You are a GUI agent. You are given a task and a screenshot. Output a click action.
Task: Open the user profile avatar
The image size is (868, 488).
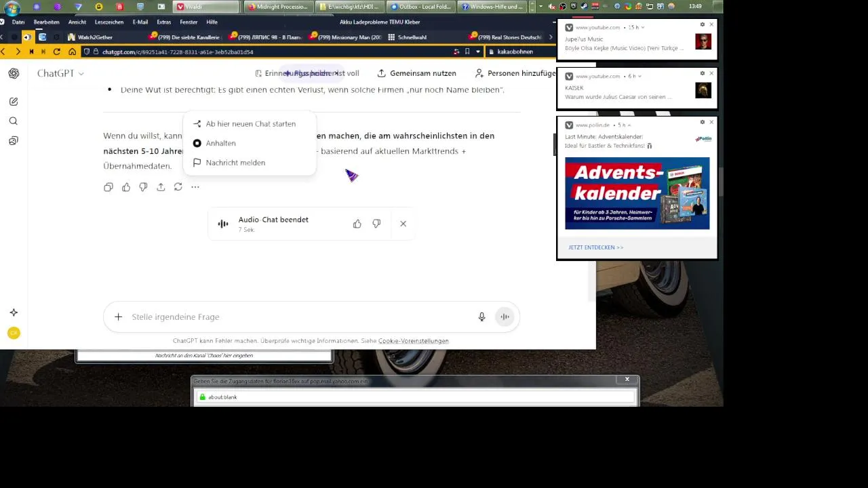pos(14,333)
